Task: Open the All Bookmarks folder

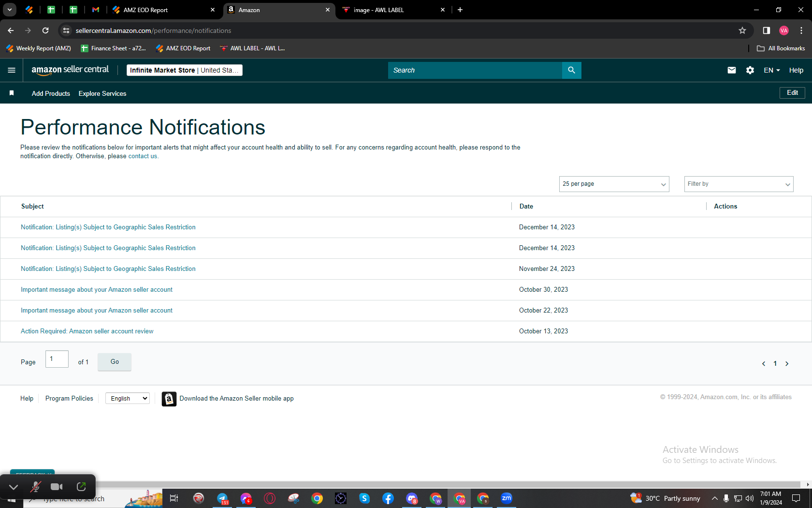Action: (781, 48)
